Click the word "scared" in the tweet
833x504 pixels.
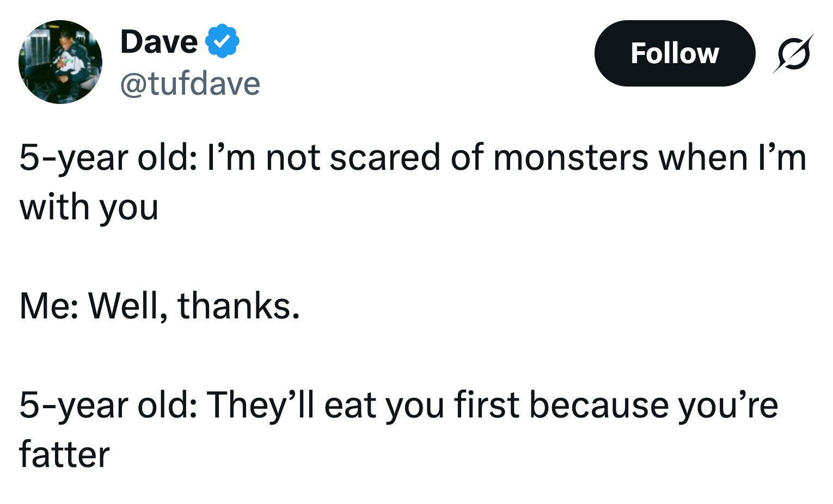click(384, 158)
